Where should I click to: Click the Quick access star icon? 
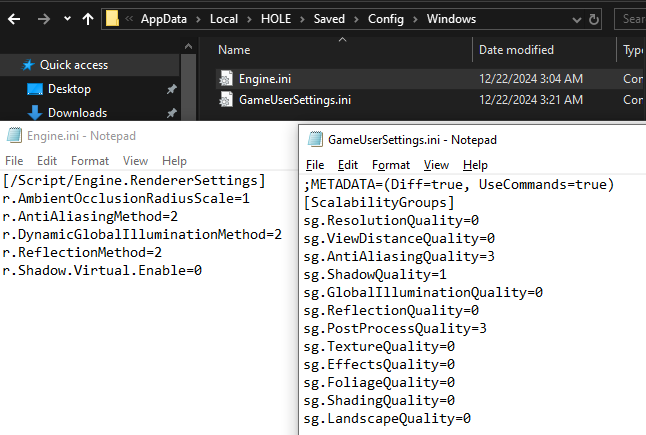click(27, 65)
